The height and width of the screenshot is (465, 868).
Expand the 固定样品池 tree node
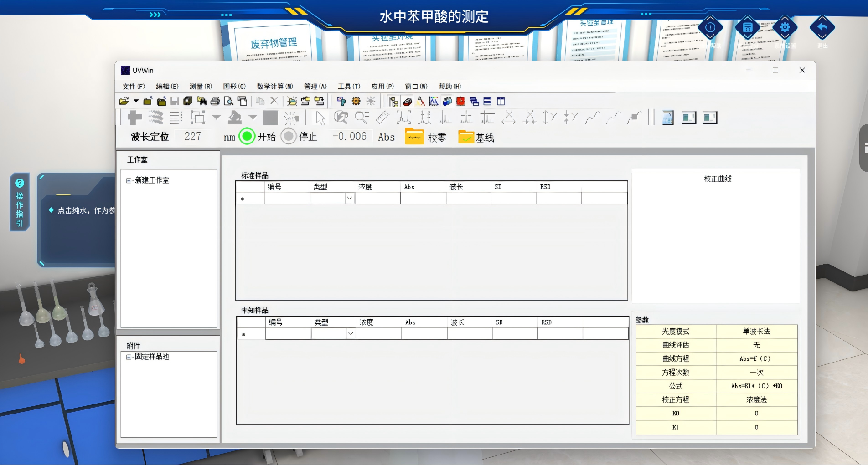(x=129, y=357)
